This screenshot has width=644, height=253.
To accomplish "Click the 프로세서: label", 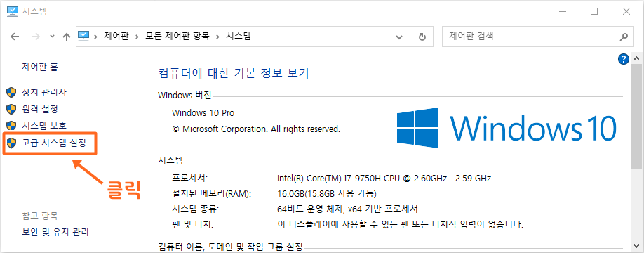I will [190, 179].
